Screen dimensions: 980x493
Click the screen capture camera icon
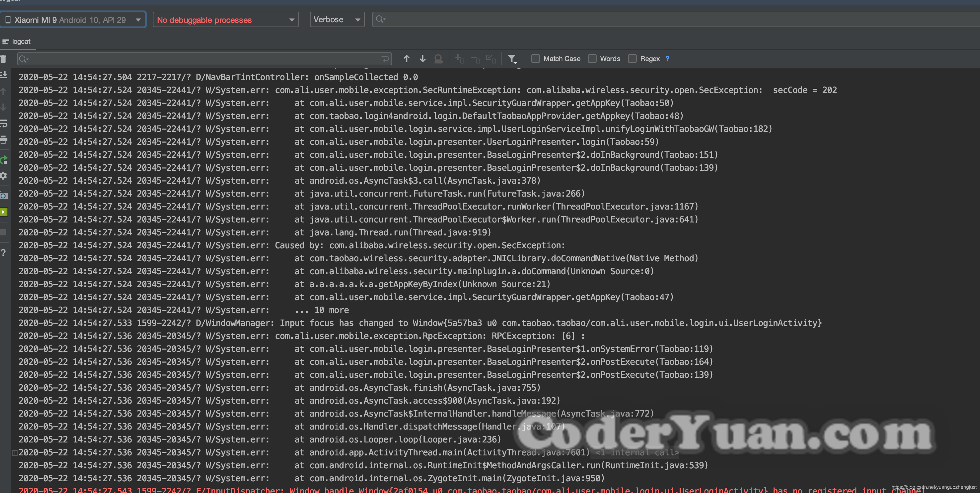click(x=3, y=196)
